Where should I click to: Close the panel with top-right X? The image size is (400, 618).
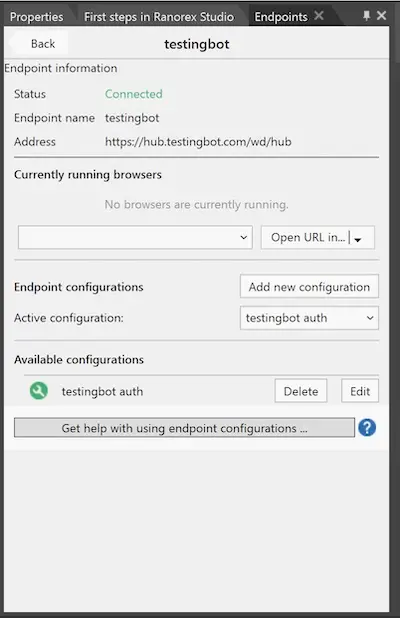tap(381, 15)
